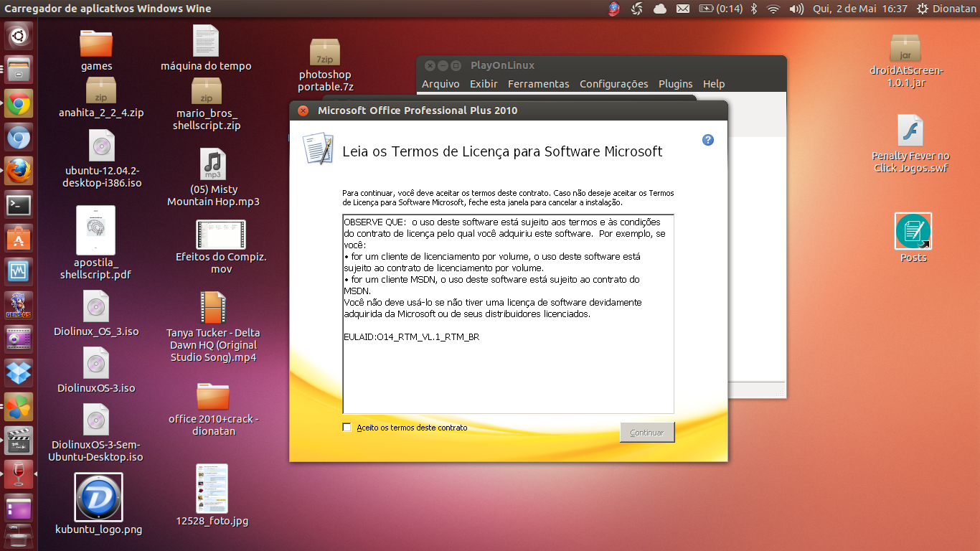Open the battery indicator menu
The image size is (980, 551).
click(720, 9)
